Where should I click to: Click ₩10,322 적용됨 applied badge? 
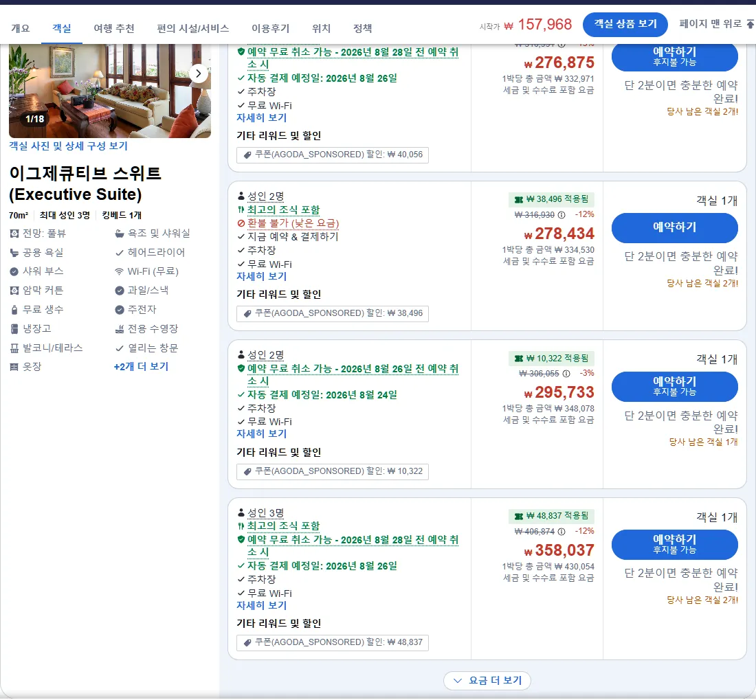click(x=551, y=358)
